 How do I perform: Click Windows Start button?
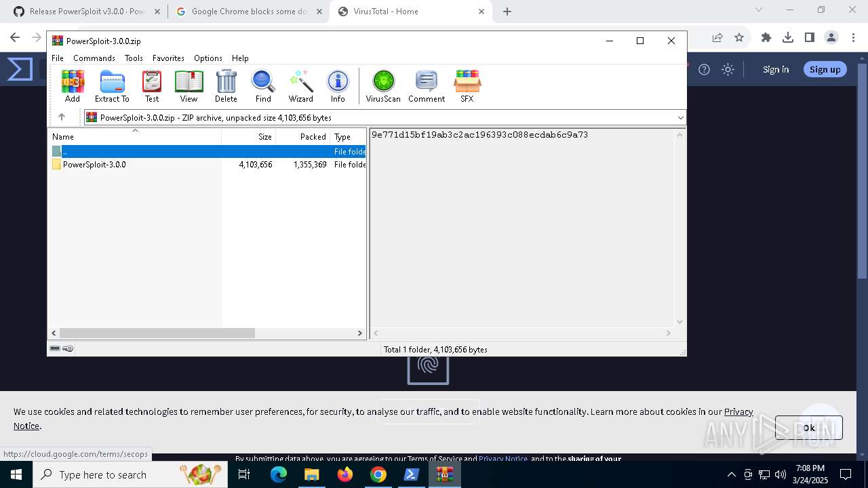tap(16, 474)
